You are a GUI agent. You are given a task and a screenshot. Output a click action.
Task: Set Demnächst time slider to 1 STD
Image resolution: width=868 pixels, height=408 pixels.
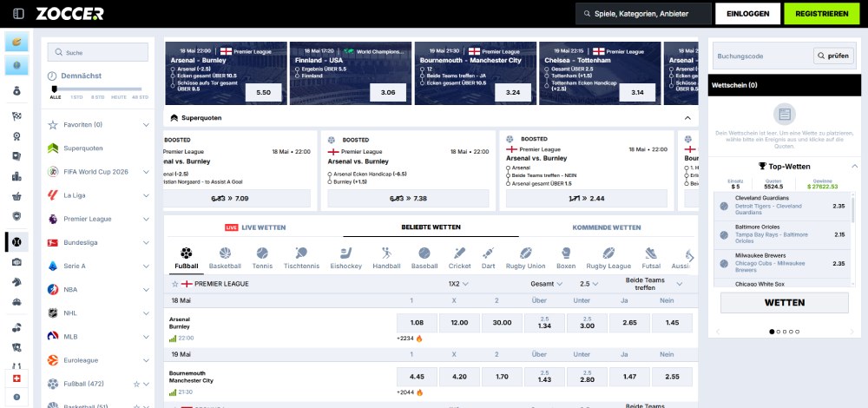click(x=76, y=97)
